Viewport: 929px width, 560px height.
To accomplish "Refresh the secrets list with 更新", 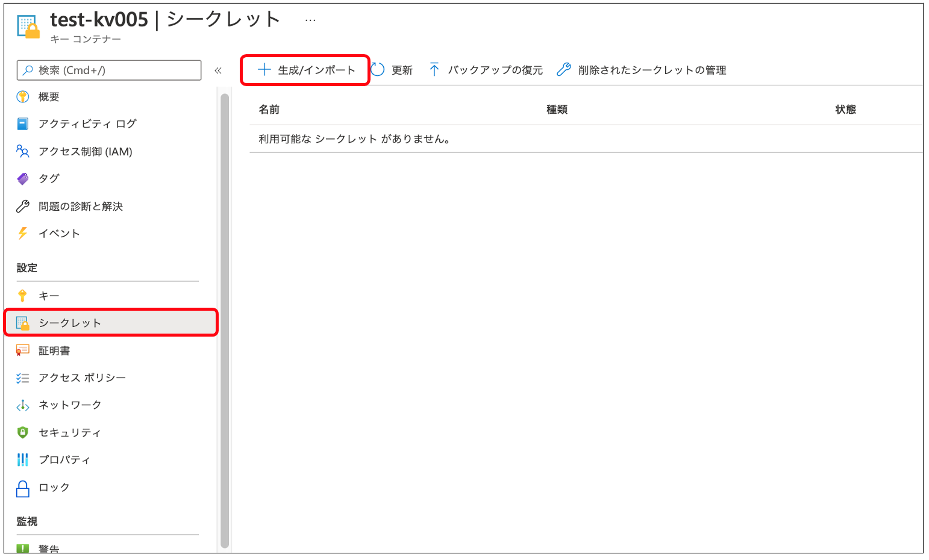I will point(402,70).
